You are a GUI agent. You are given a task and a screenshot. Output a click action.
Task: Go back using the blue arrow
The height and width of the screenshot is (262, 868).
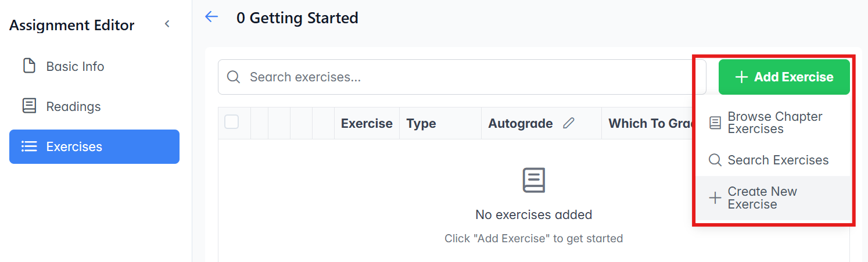click(211, 17)
